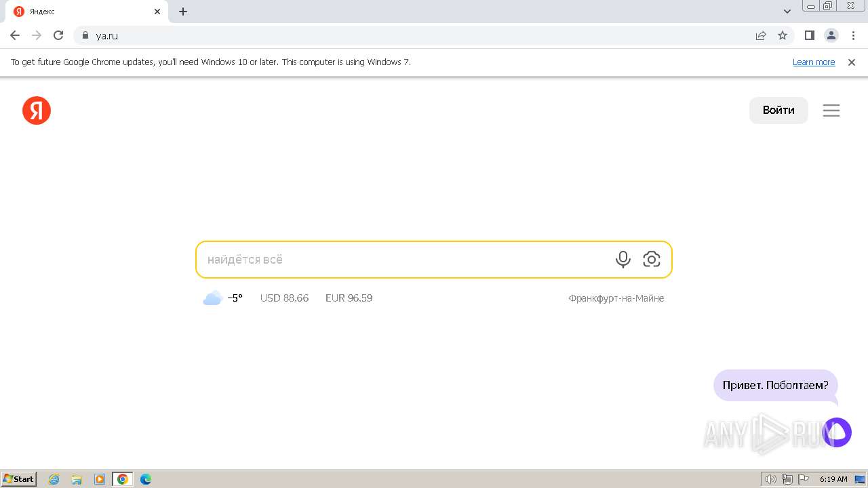Viewport: 868px width, 488px height.
Task: Open the Yandex hamburger menu
Action: tap(831, 110)
